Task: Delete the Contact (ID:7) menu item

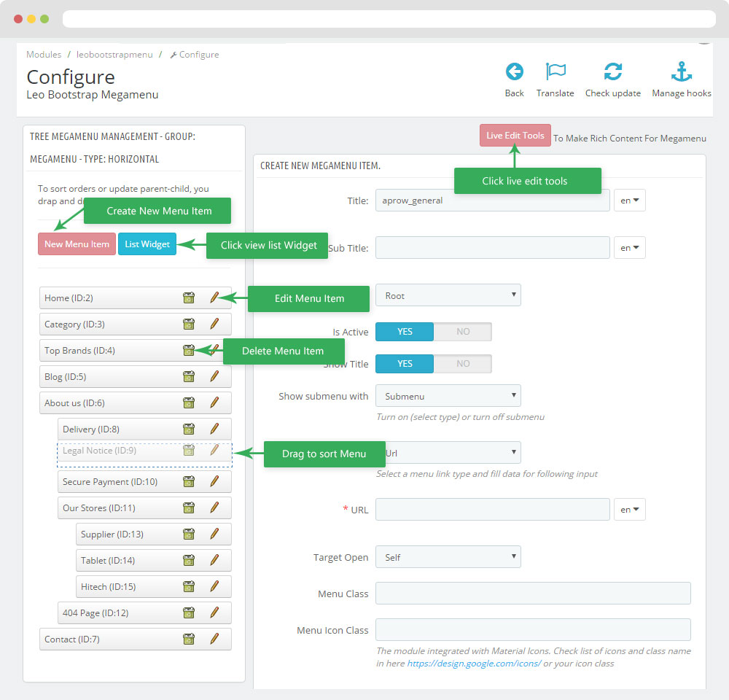Action: click(189, 639)
